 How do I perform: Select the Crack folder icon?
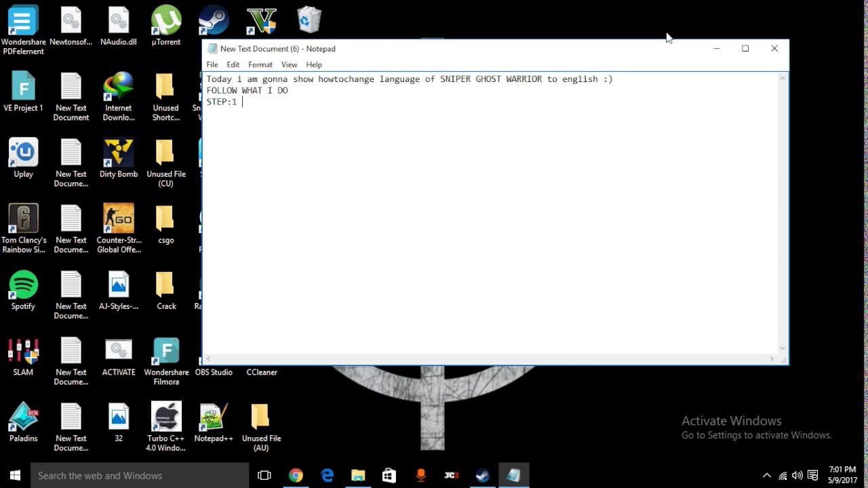click(x=166, y=291)
